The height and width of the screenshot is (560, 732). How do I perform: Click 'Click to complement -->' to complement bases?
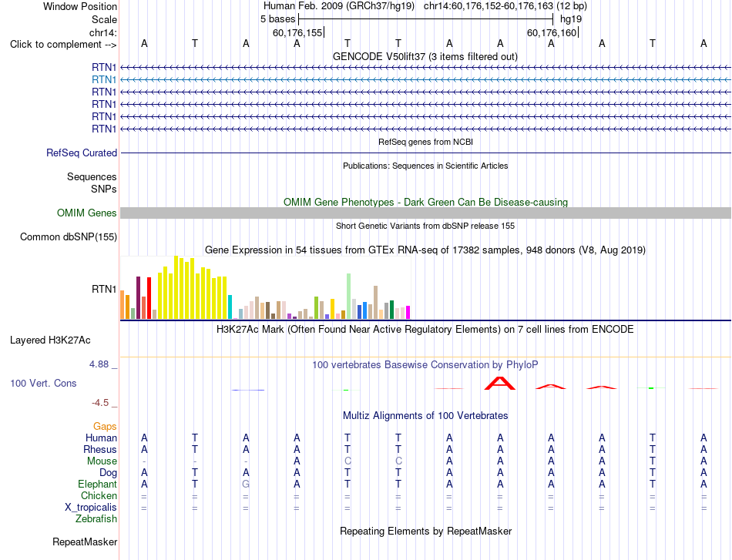[x=63, y=45]
